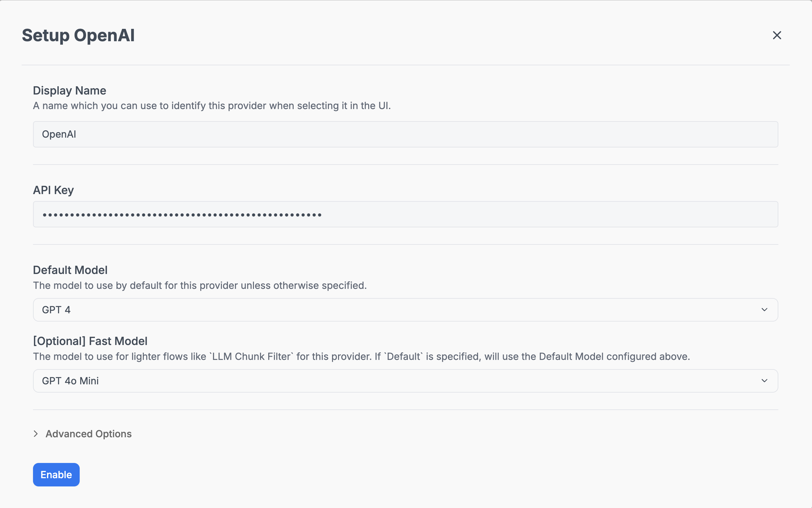Click the chevron arrow on GPT 4 dropdown

[764, 309]
